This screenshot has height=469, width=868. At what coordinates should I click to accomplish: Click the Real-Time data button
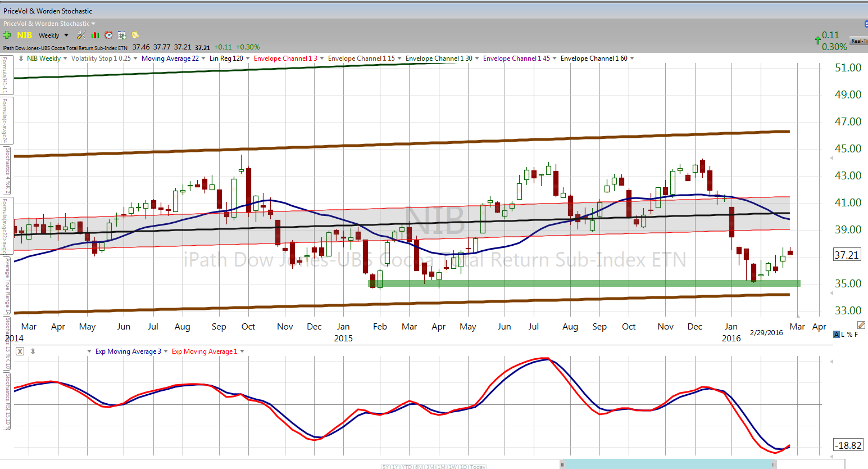[x=859, y=40]
